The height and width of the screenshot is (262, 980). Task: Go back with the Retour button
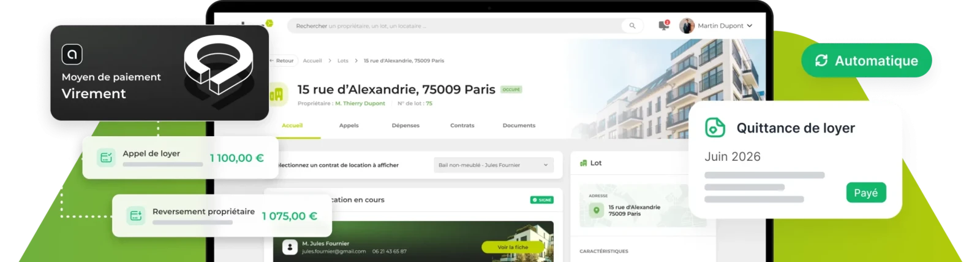[x=282, y=61]
